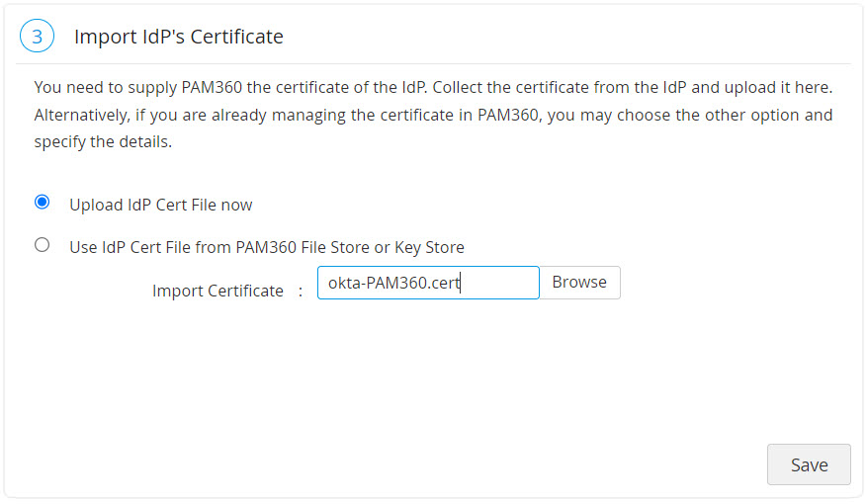867x504 pixels.
Task: Click the "Import Certificate" field label
Action: click(217, 291)
